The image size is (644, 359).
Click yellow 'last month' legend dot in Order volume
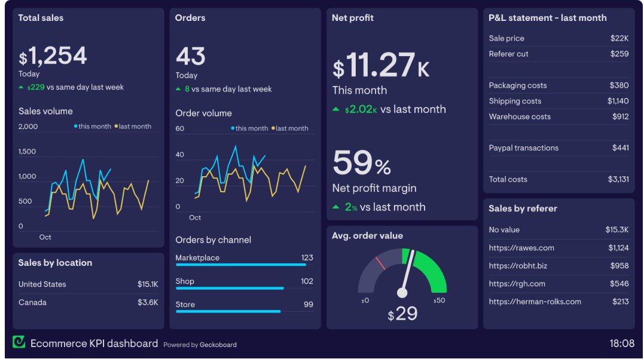tap(273, 128)
